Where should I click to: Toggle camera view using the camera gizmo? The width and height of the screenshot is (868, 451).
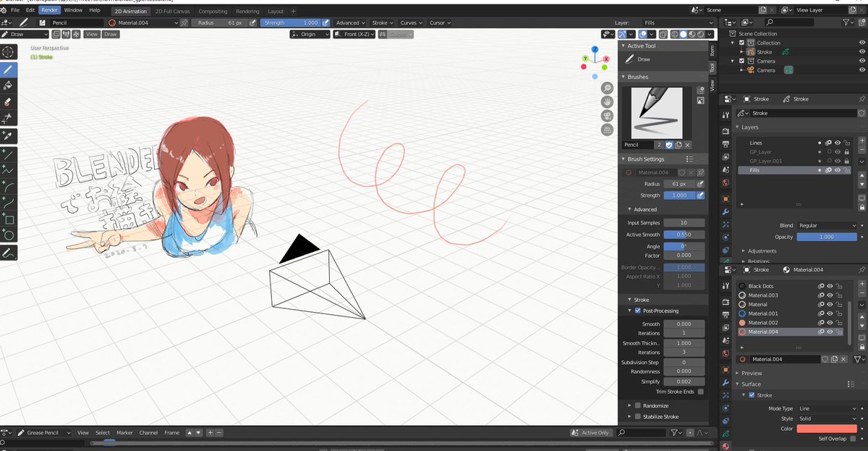(608, 116)
